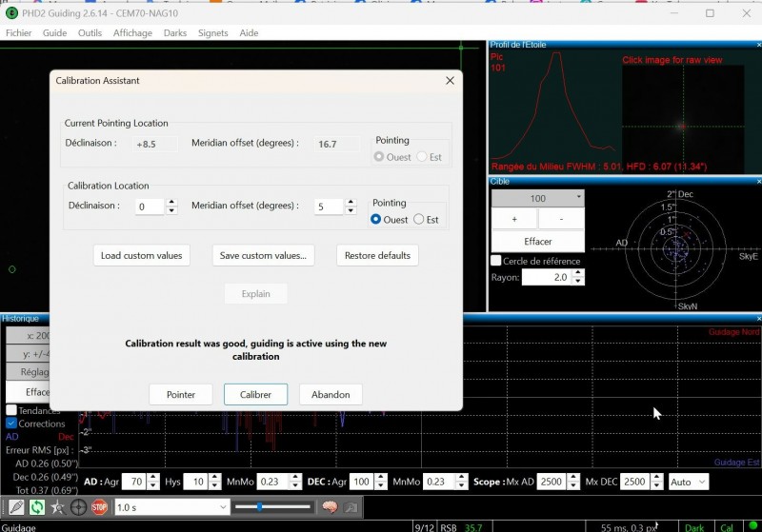
Task: Open the Cible 100 scale dropdown
Action: (538, 198)
